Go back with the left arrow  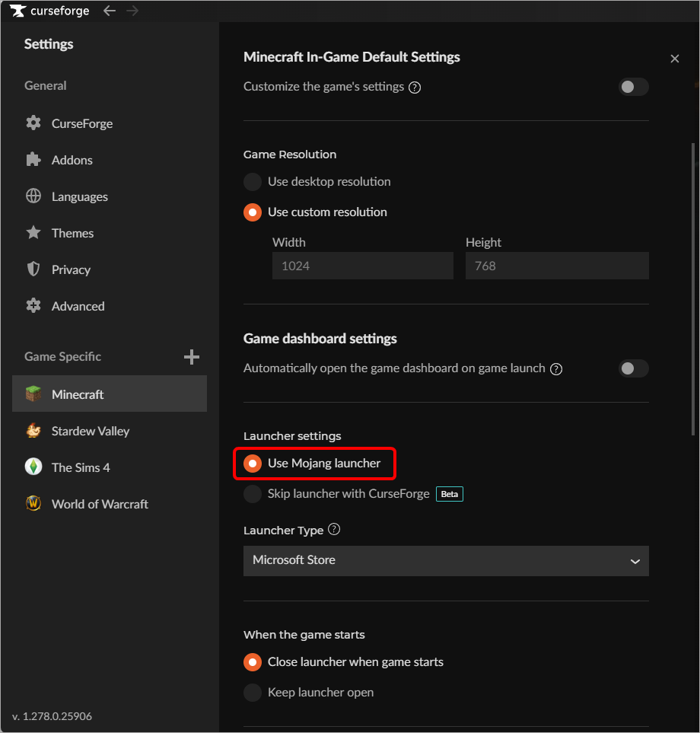110,11
